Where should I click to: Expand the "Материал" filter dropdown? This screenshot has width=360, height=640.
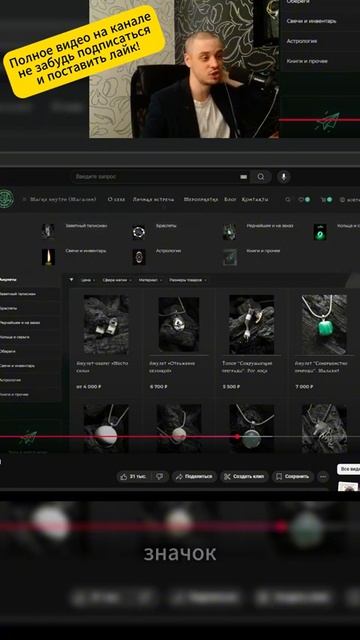click(x=151, y=280)
